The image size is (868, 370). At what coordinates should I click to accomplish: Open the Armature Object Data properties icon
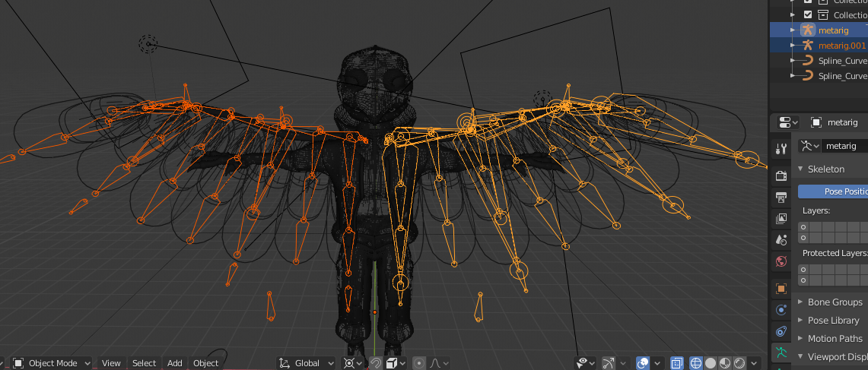(x=781, y=352)
